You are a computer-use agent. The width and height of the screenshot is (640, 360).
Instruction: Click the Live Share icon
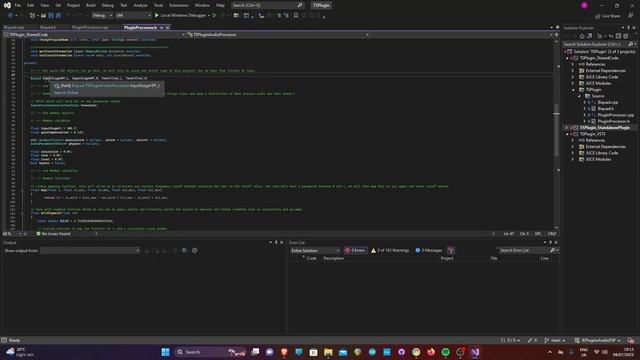pos(598,16)
